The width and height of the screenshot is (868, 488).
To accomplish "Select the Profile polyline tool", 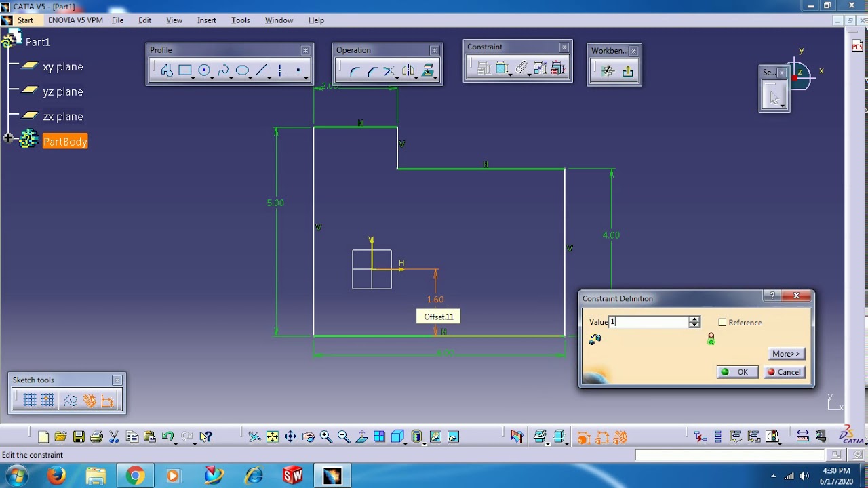I will (x=167, y=70).
